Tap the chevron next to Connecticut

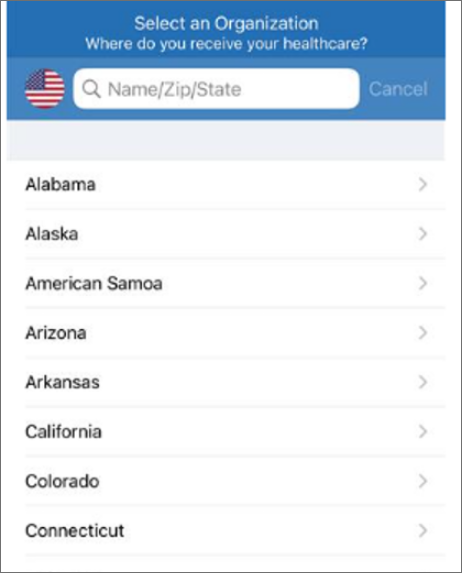423,531
